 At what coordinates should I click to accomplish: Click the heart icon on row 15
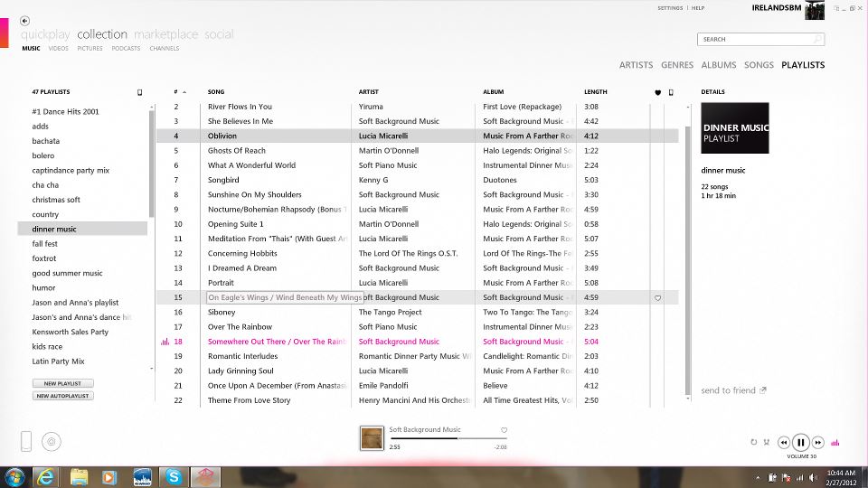[x=657, y=297]
